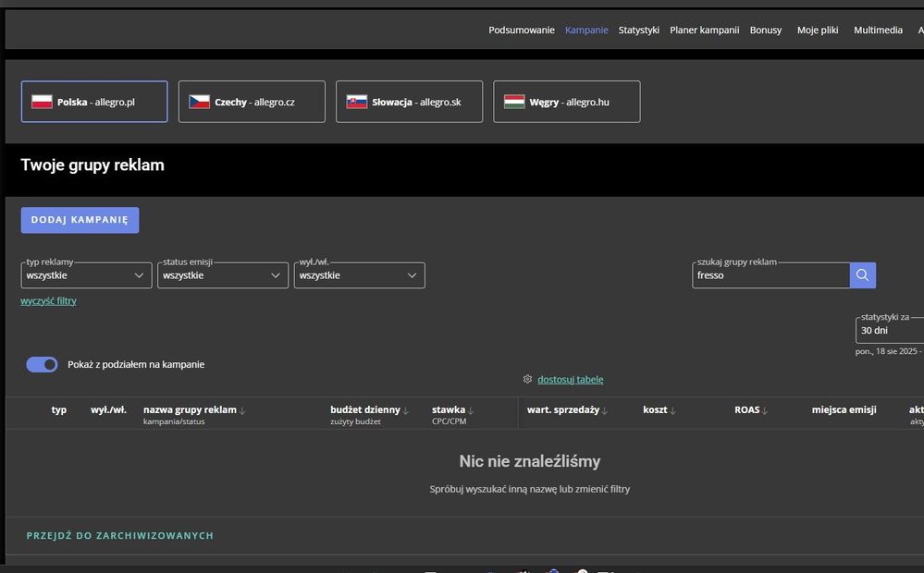The height and width of the screenshot is (573, 924).
Task: Sort by wart. sprzedaży arrow
Action: point(605,410)
